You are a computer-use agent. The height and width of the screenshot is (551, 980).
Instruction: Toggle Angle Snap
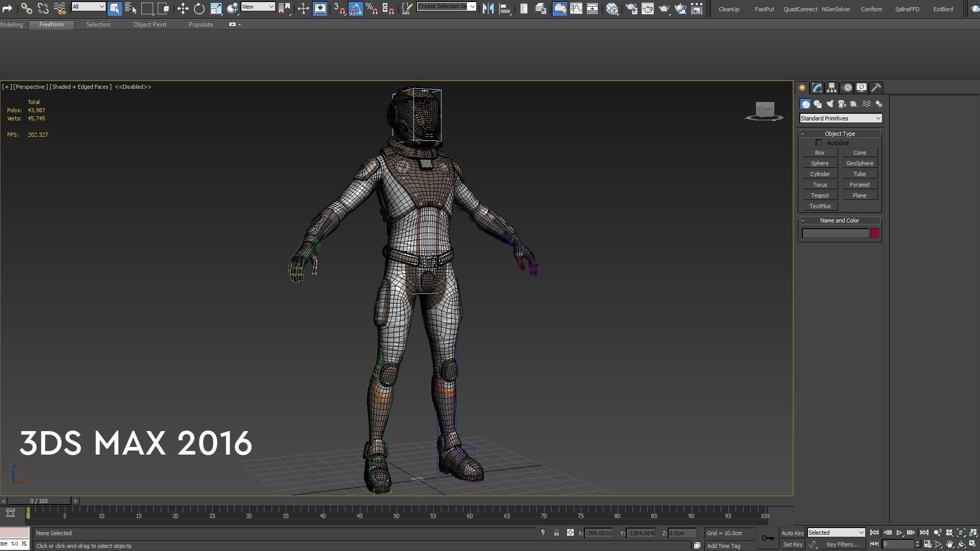click(x=356, y=8)
